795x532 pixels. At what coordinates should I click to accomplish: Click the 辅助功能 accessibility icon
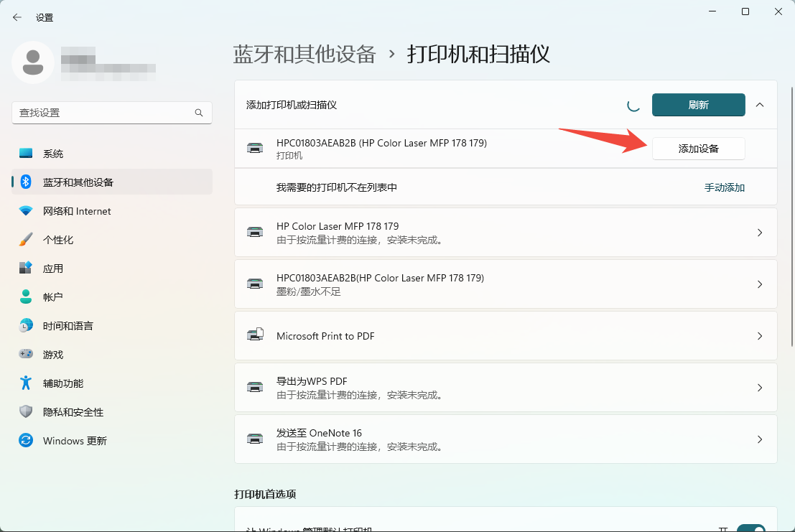click(x=26, y=383)
